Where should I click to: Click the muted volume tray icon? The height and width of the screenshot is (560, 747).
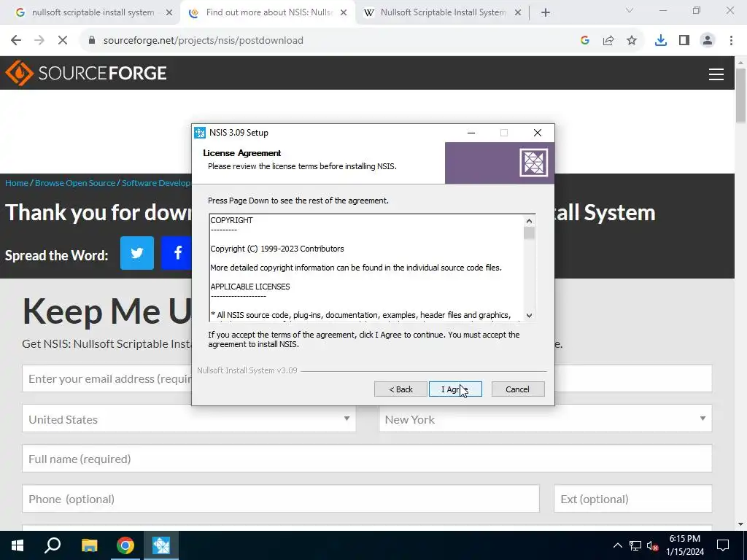click(x=652, y=545)
